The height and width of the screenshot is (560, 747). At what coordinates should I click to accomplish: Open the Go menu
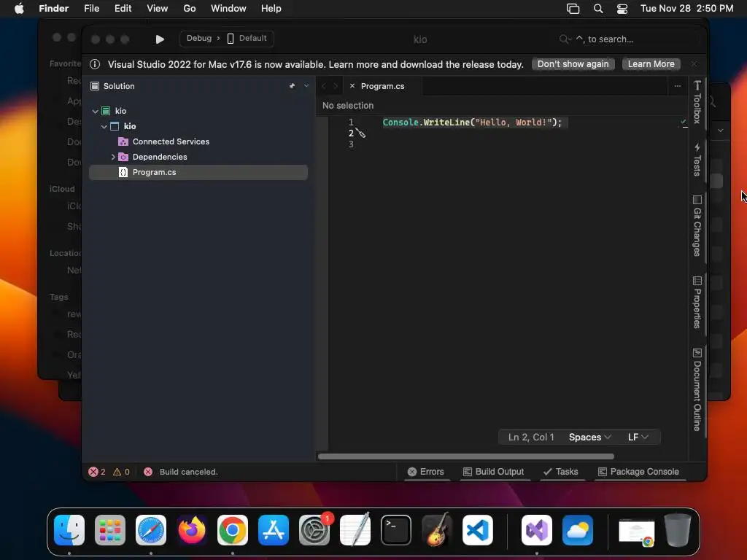click(x=190, y=9)
